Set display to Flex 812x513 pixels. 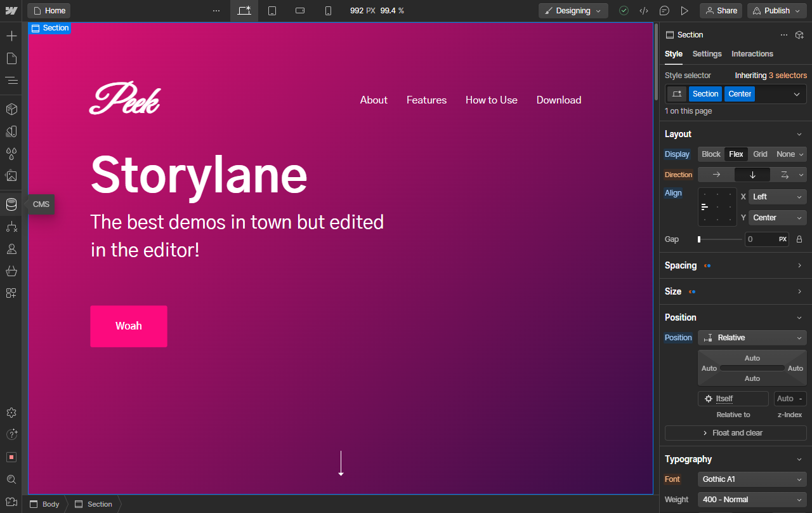736,154
